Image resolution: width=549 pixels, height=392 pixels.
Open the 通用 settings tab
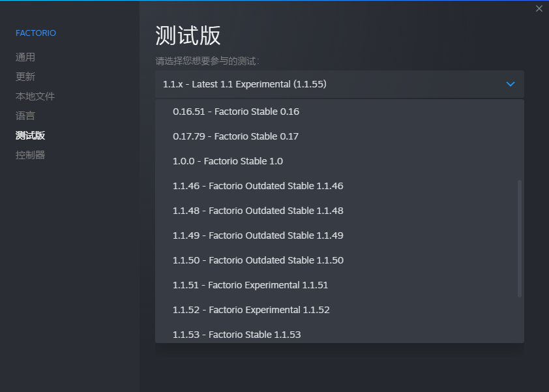[25, 57]
